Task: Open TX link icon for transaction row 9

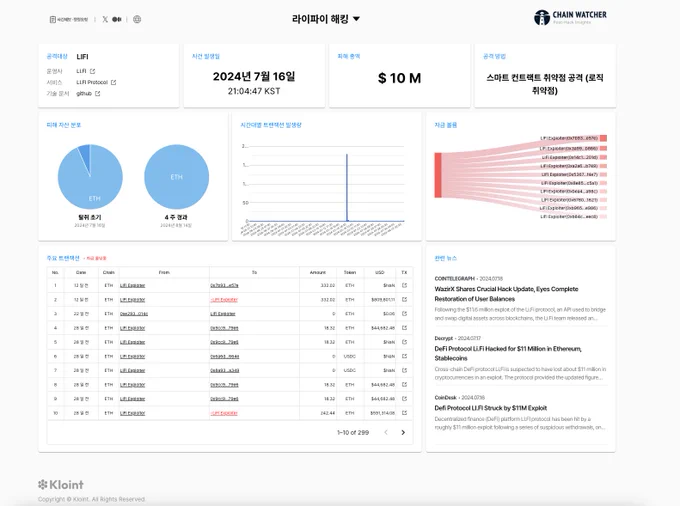Action: coord(404,398)
